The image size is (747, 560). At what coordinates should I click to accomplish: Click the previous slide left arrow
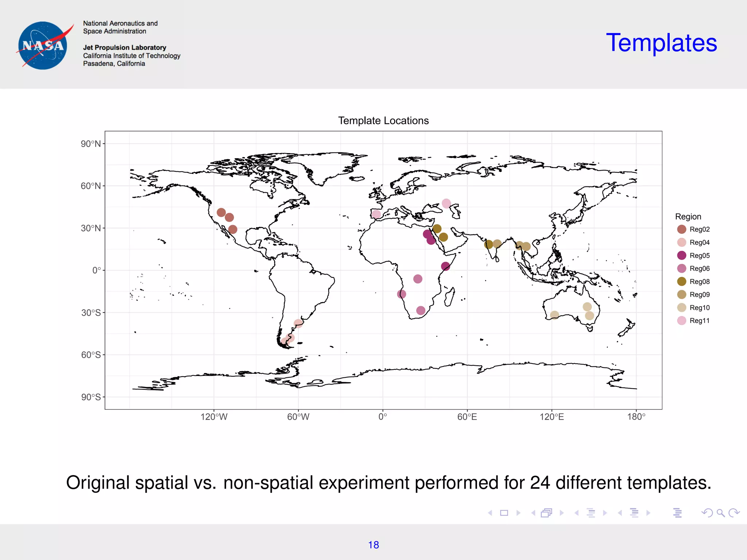click(490, 513)
